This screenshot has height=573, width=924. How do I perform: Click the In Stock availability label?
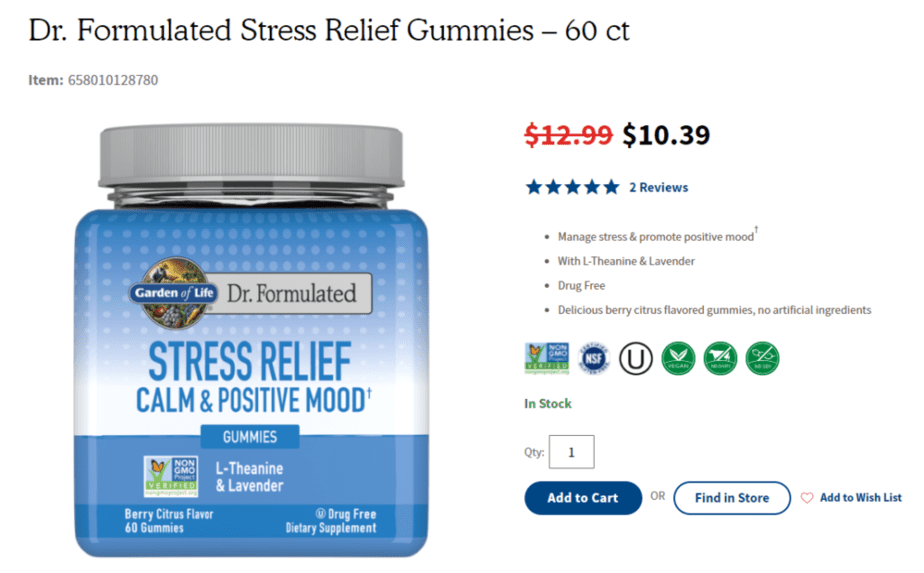pyautogui.click(x=548, y=404)
